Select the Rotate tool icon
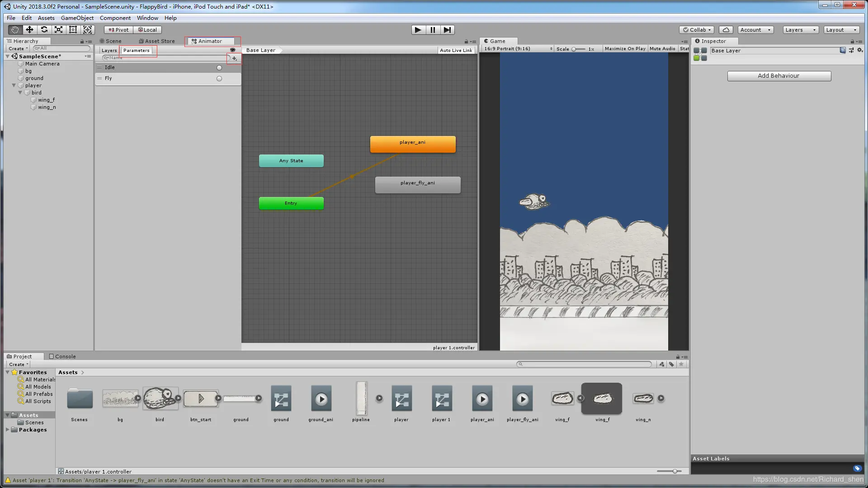 (x=44, y=30)
